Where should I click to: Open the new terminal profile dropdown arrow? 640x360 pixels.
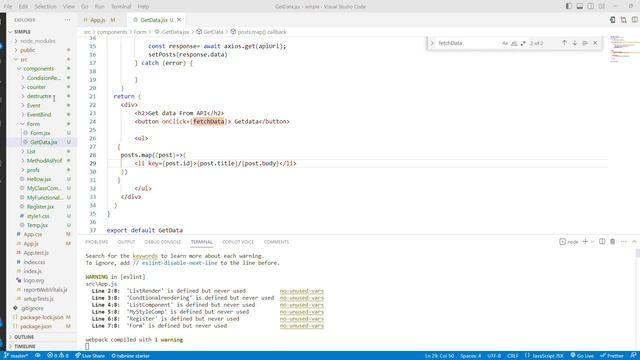592,242
